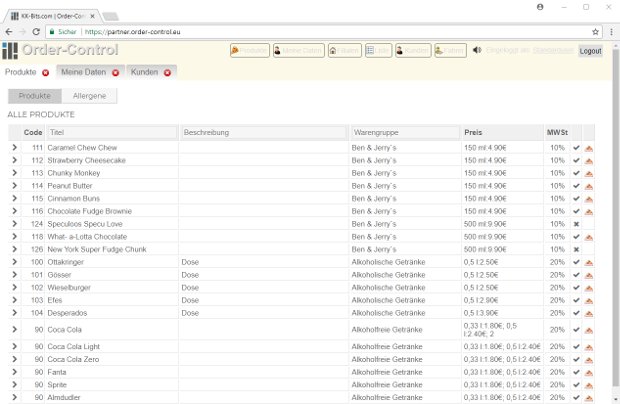Viewport: 620px width, 404px height.
Task: Toggle the active checkmark for Ottakringer
Action: click(x=576, y=262)
